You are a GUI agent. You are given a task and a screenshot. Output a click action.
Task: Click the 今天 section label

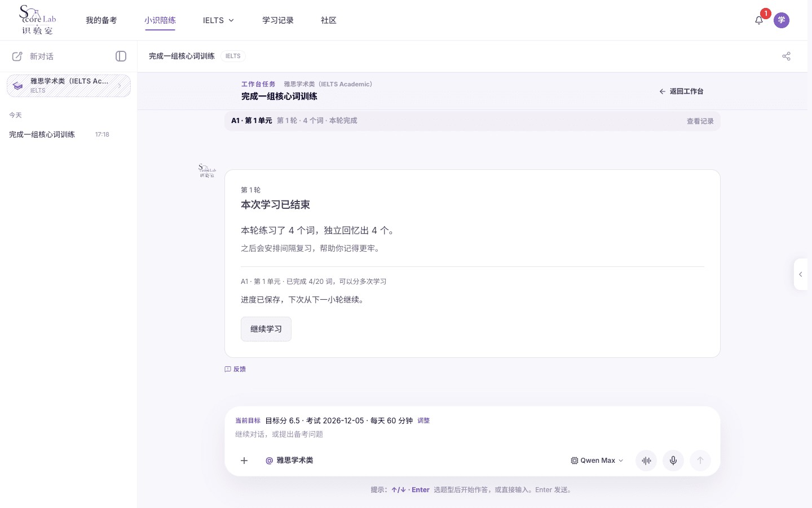coord(15,115)
